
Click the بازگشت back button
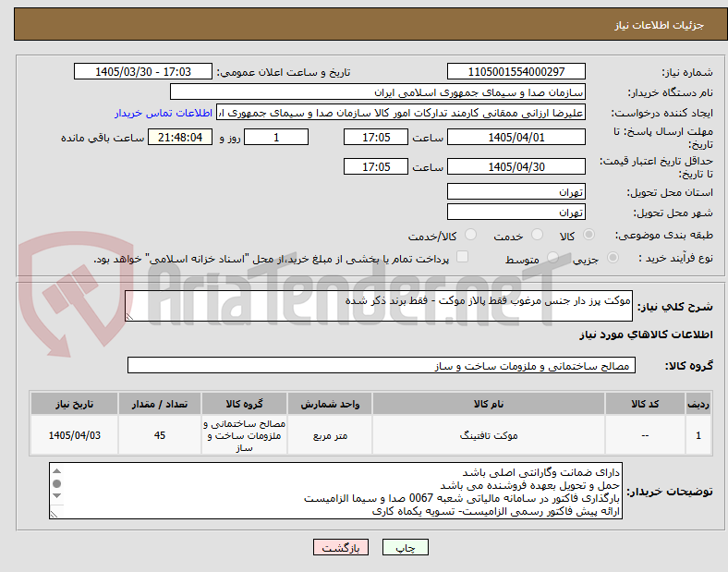click(341, 547)
